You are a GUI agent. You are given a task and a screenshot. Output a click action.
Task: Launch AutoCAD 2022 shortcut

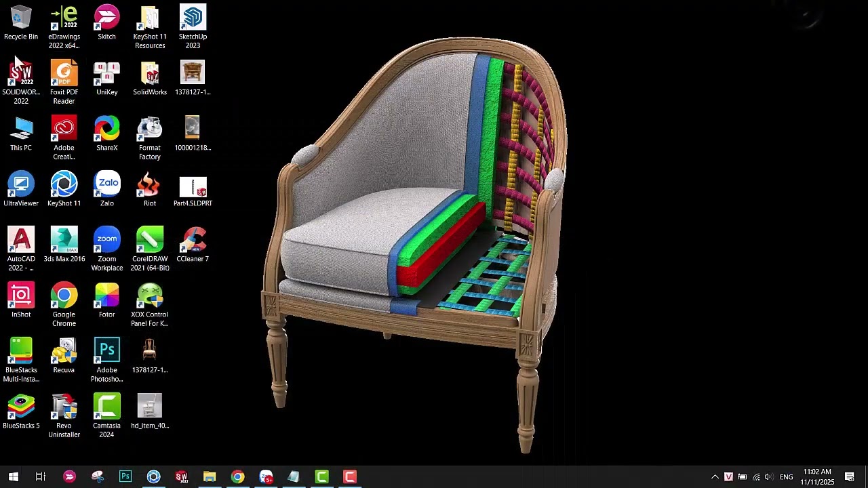[21, 249]
